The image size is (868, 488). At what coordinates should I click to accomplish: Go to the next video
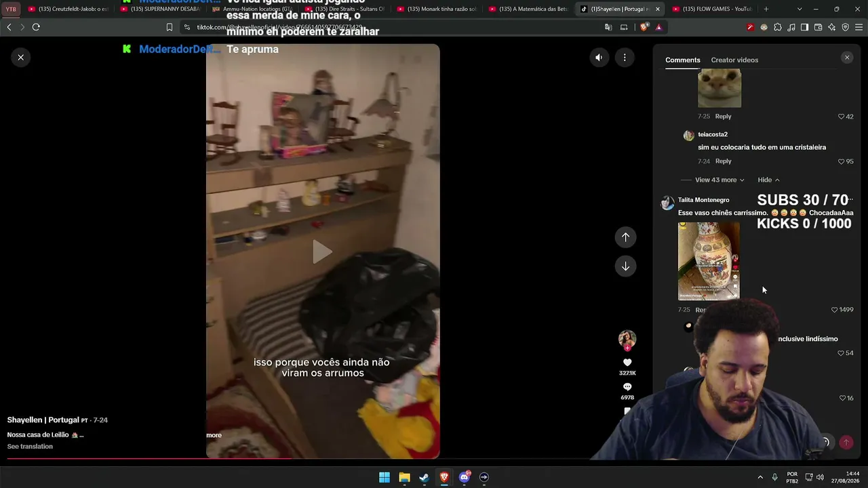point(625,266)
